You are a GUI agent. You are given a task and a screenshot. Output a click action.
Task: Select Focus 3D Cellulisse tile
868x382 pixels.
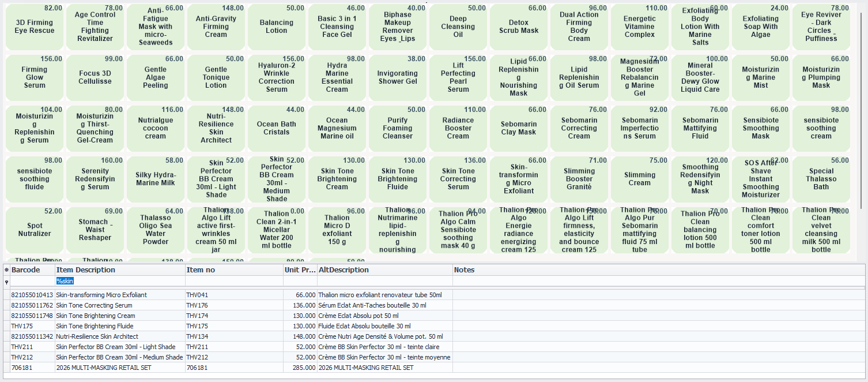tap(95, 78)
